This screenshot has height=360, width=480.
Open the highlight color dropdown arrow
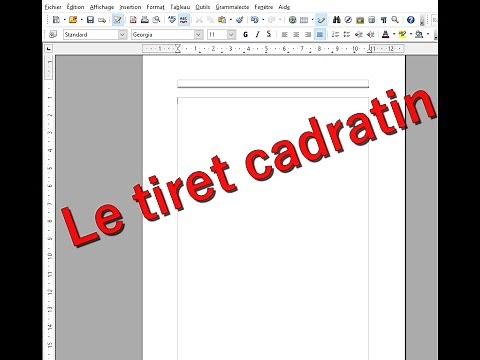tap(411, 34)
